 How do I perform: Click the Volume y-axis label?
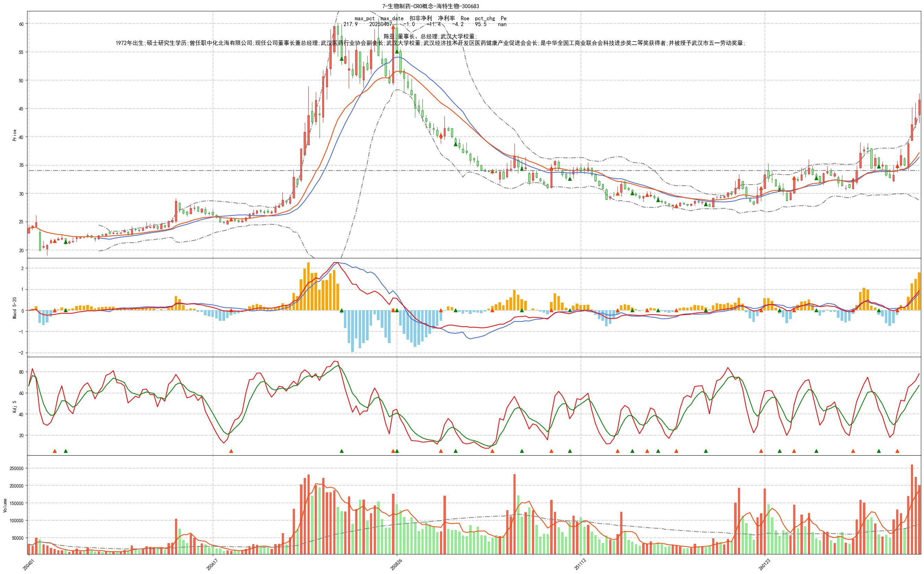tap(5, 505)
